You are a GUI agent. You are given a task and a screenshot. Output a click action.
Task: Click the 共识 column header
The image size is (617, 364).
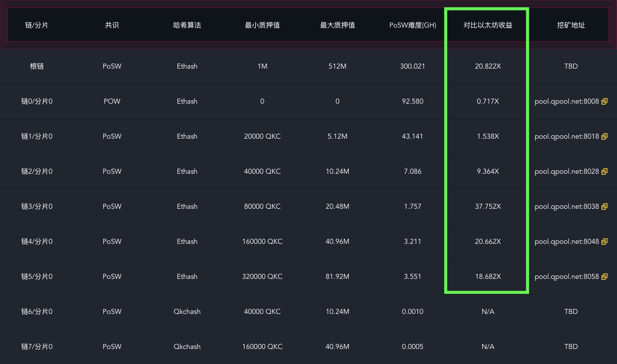coord(112,25)
